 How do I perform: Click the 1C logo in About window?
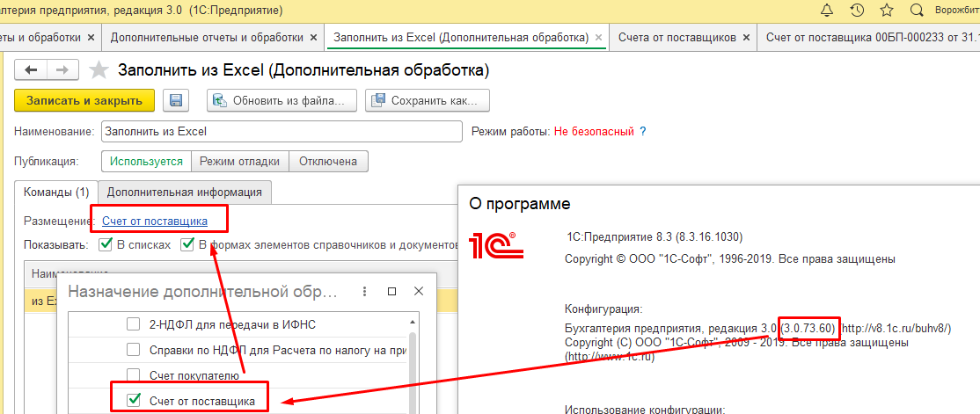[x=496, y=245]
